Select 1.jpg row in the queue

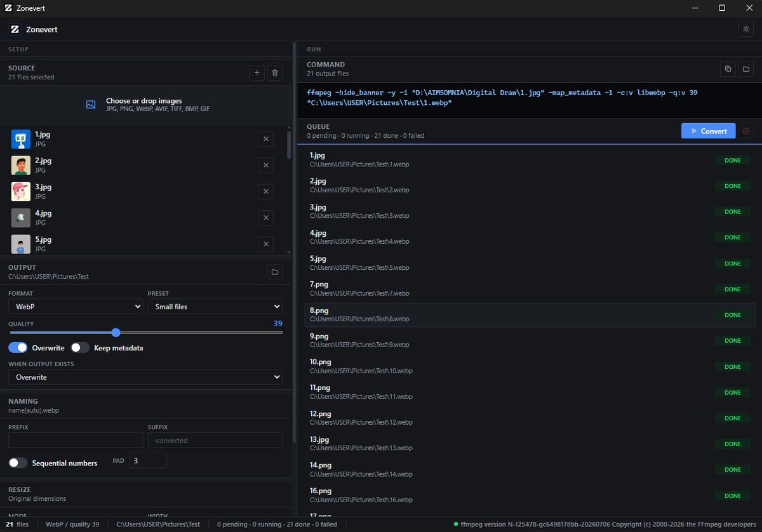tap(530, 159)
